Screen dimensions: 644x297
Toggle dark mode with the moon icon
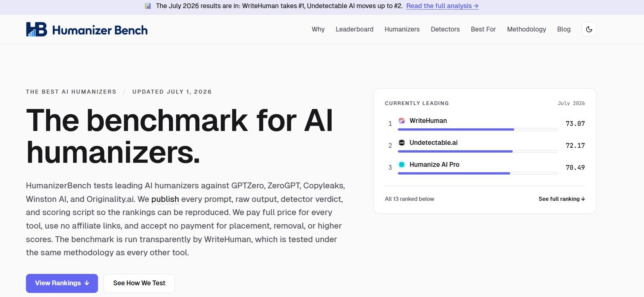point(589,29)
